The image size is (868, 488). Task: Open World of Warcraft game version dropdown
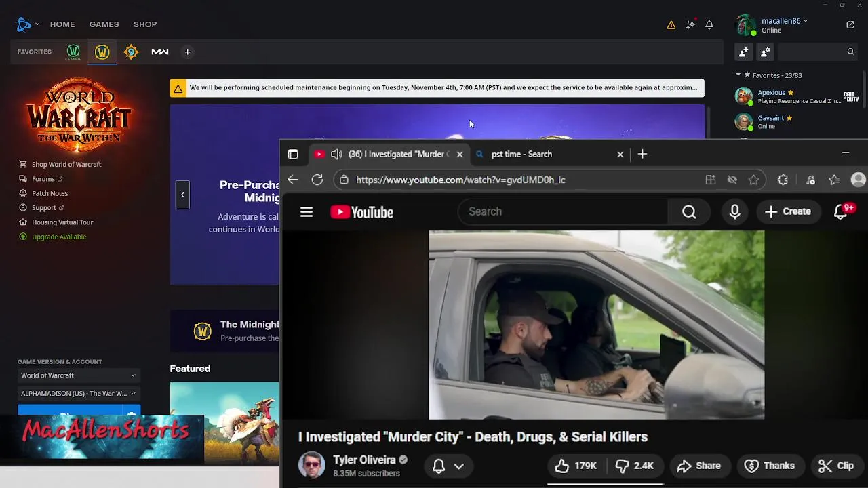coord(79,375)
